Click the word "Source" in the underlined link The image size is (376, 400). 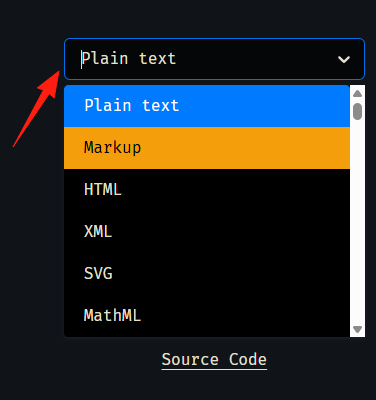point(190,360)
